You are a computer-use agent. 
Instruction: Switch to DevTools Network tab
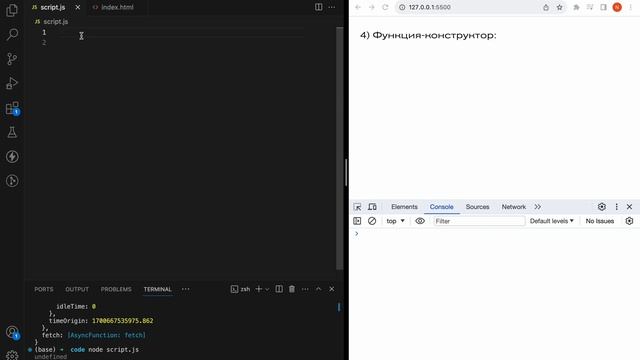click(x=513, y=207)
